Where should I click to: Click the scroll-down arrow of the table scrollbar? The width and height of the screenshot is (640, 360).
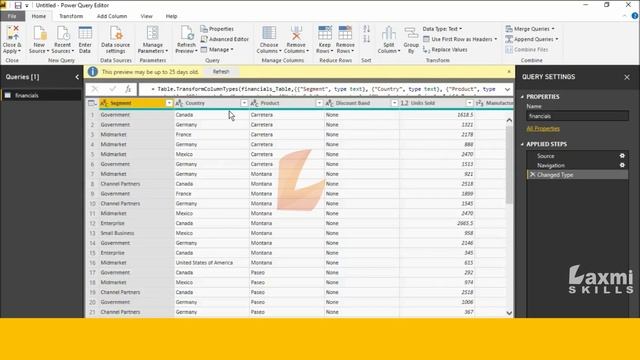pos(509,313)
